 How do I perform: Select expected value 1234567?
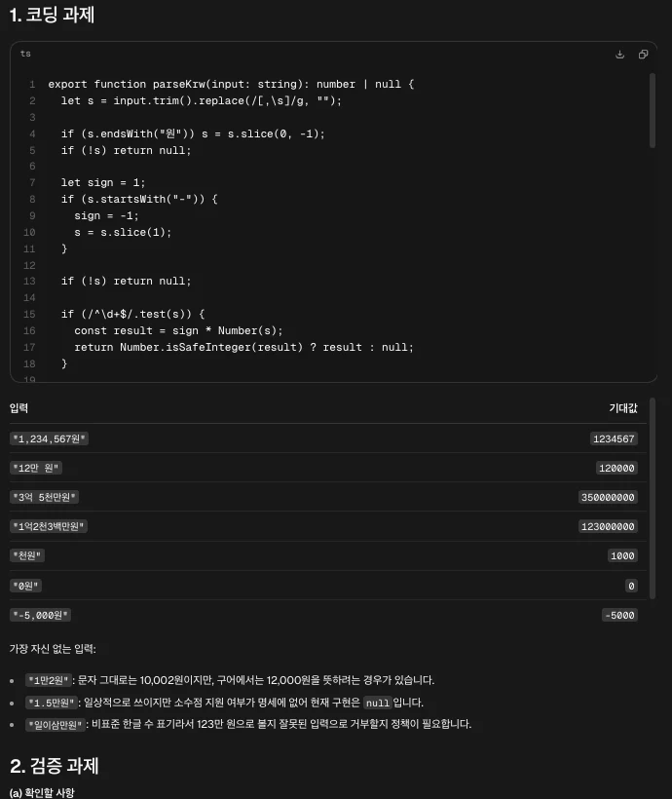[x=614, y=438]
